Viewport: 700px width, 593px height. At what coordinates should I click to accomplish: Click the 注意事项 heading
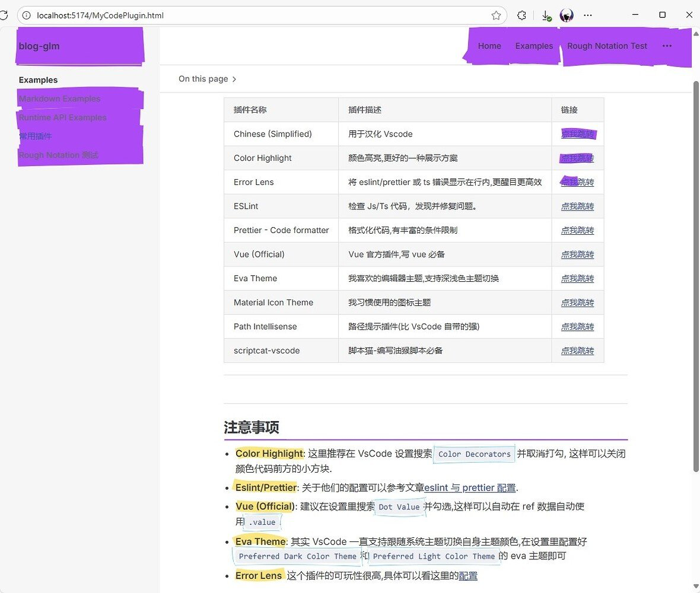click(252, 428)
